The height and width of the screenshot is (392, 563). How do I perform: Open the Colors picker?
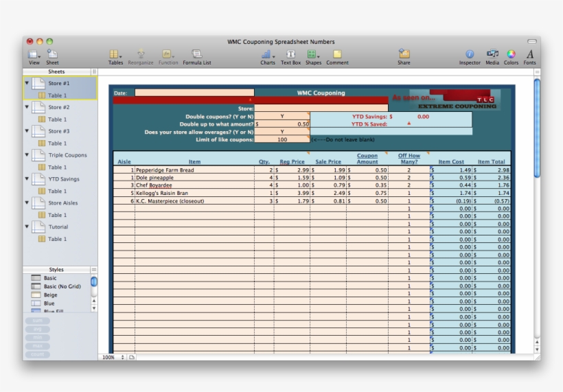[511, 57]
